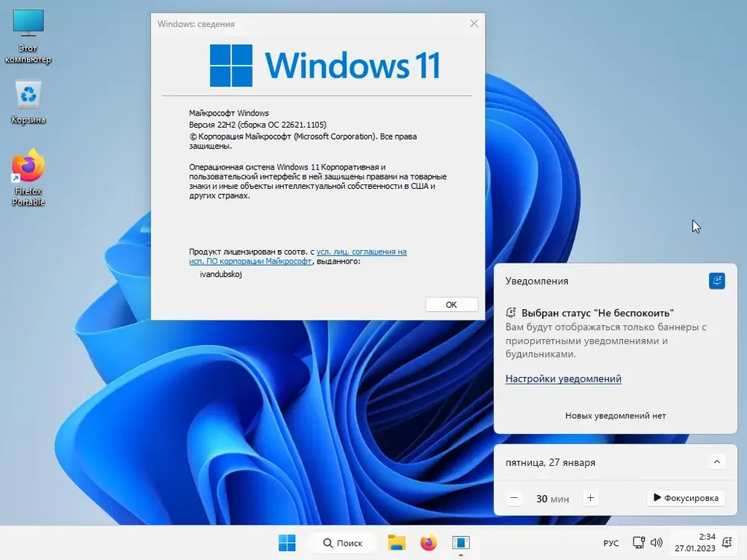
Task: Click the network icon in system tray
Action: pos(639,543)
